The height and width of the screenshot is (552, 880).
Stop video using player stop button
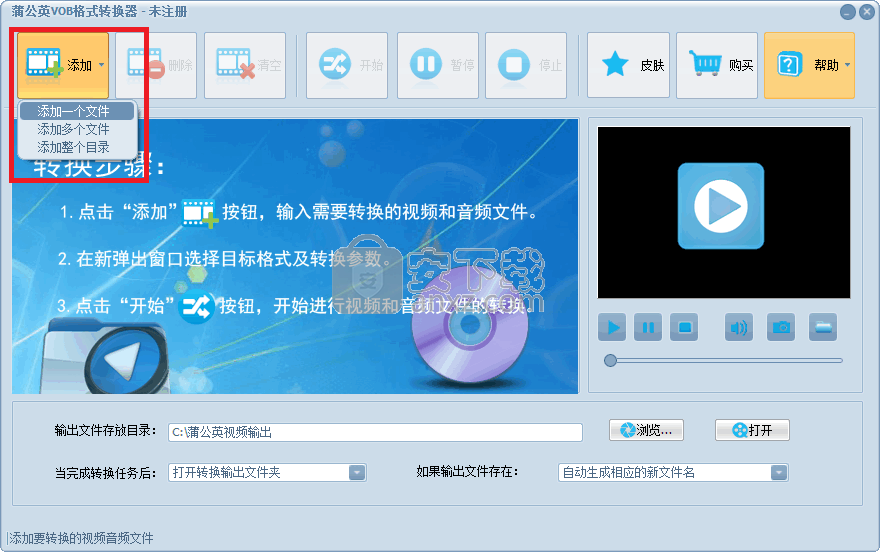[x=684, y=327]
